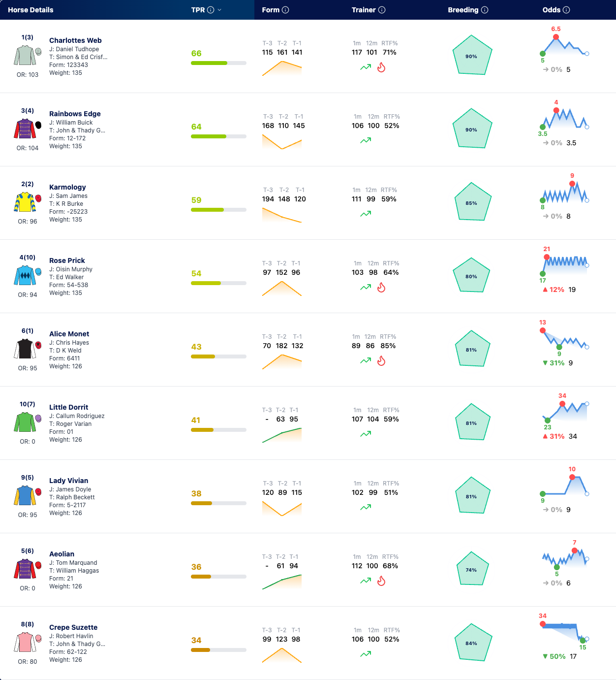Click the TPR info icon

coord(211,10)
